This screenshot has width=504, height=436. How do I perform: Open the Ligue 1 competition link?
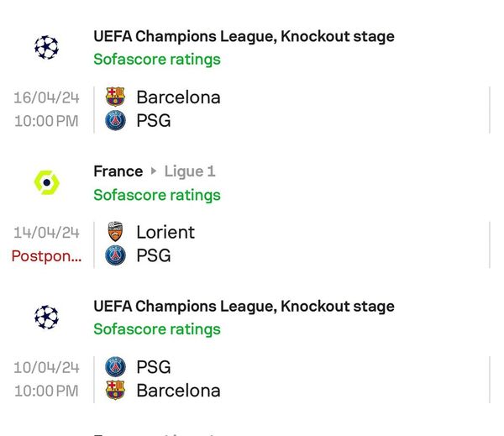coord(190,171)
